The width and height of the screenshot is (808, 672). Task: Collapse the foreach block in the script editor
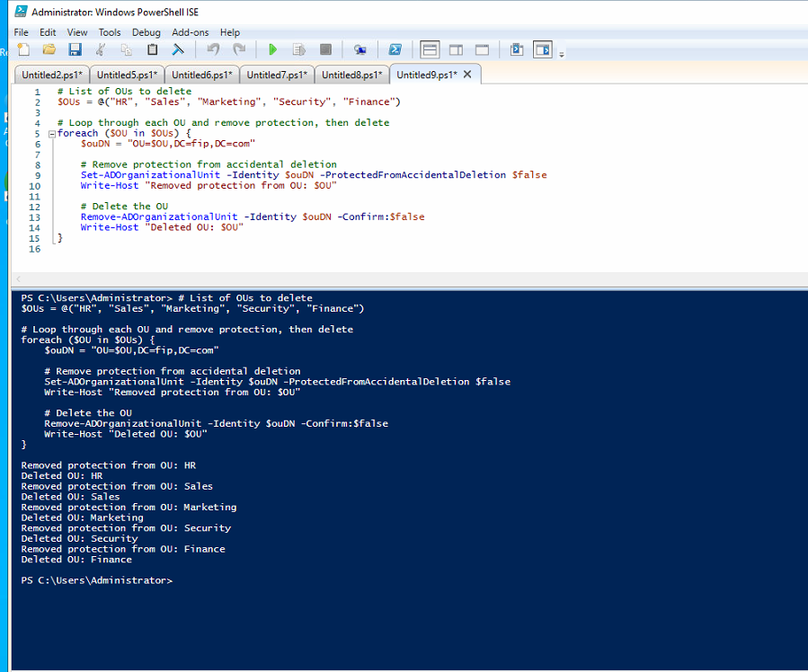[x=52, y=134]
